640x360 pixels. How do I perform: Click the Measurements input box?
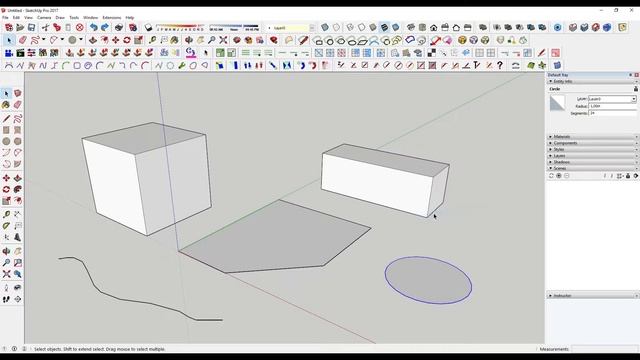[604, 349]
